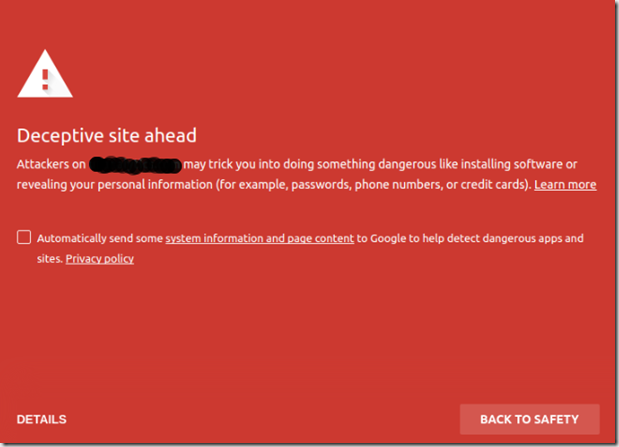This screenshot has height=447, width=619.
Task: Click the blacked-out site name
Action: (x=135, y=164)
